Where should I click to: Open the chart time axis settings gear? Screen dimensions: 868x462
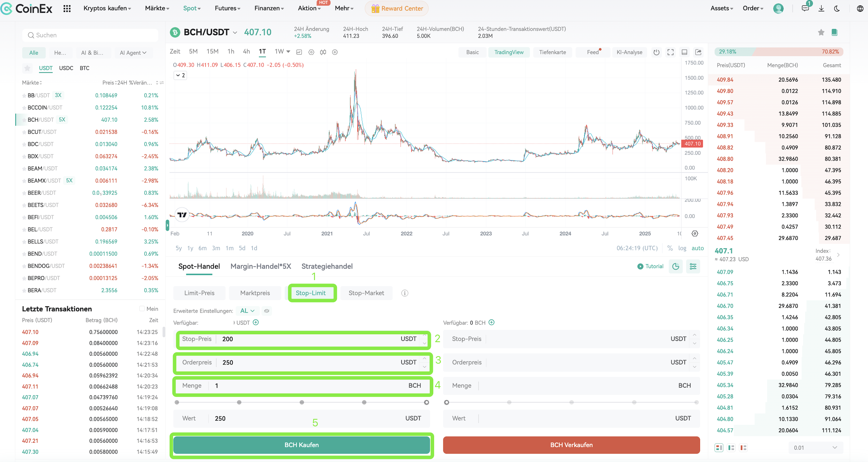[x=695, y=233]
